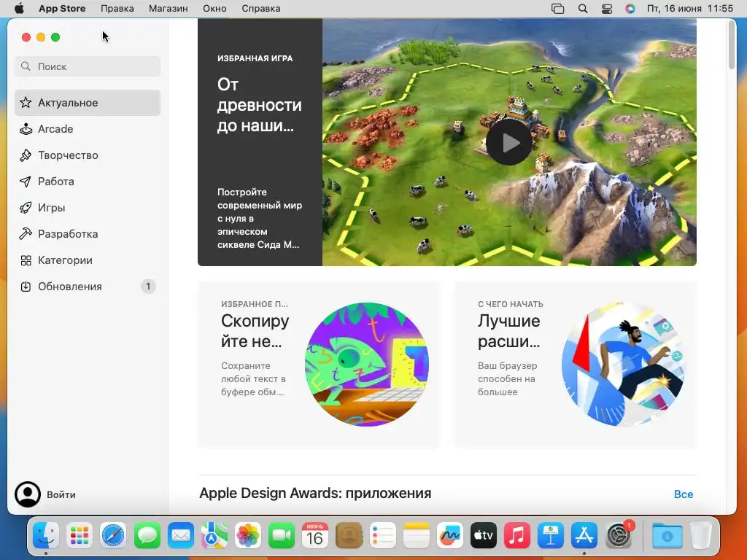Viewport: 747px width, 560px height.
Task: Click Apple Design Awards: приложения heading
Action: coord(315,494)
